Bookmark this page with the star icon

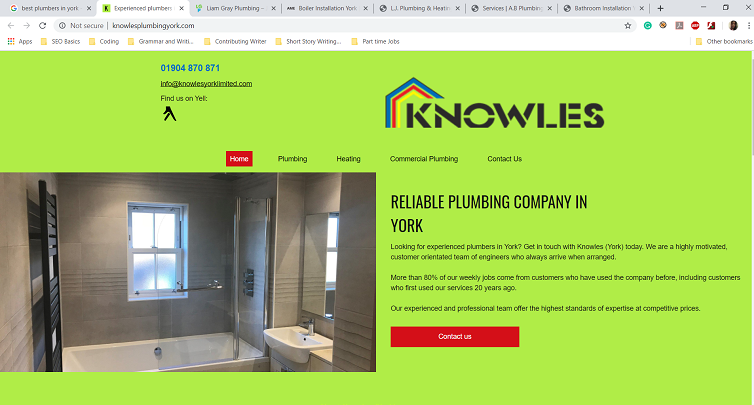click(x=628, y=25)
